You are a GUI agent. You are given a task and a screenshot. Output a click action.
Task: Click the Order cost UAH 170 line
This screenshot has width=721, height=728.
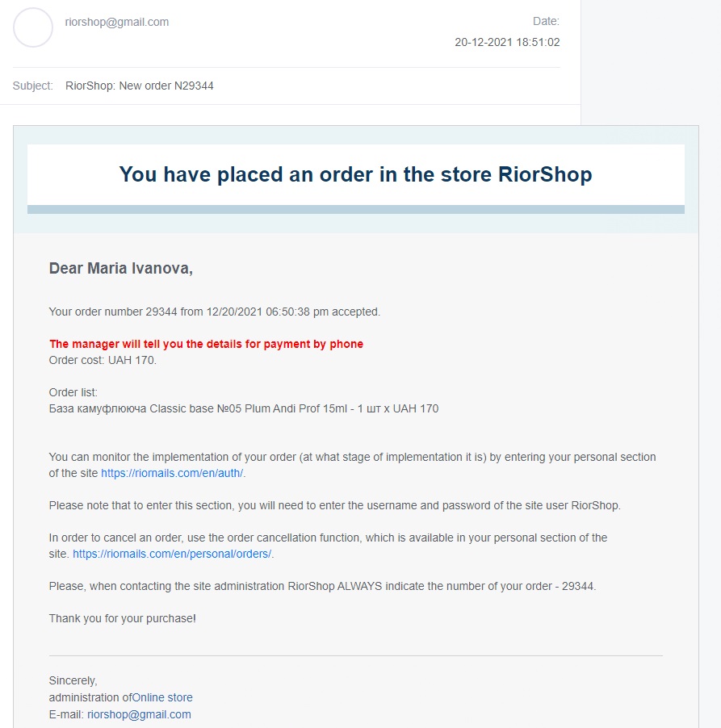[103, 360]
